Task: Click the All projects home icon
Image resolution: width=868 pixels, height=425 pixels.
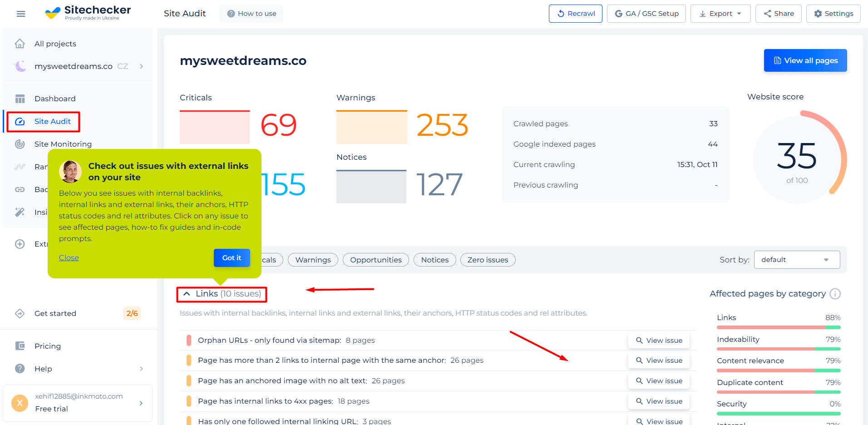Action: pos(20,44)
